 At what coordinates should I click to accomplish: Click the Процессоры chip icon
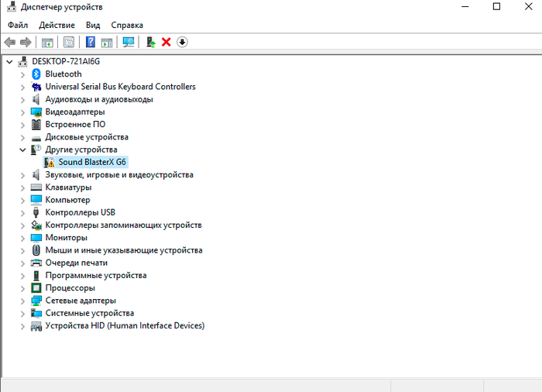(36, 288)
